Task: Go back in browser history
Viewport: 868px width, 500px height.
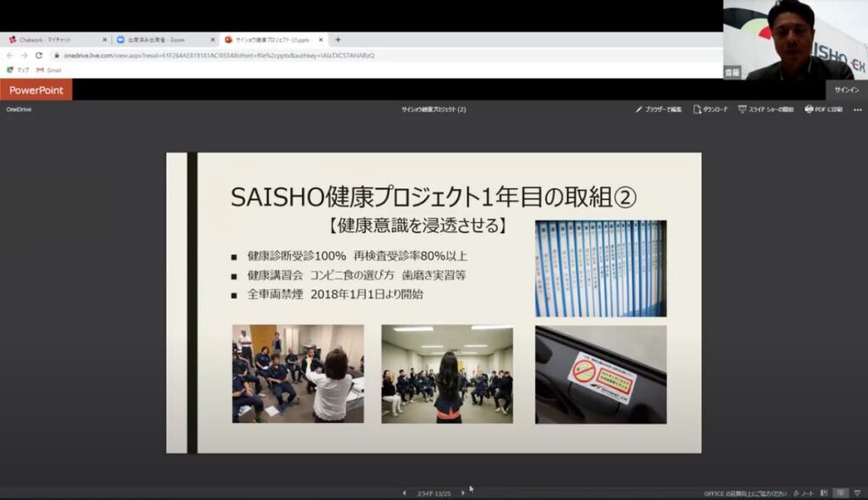Action: click(x=9, y=55)
